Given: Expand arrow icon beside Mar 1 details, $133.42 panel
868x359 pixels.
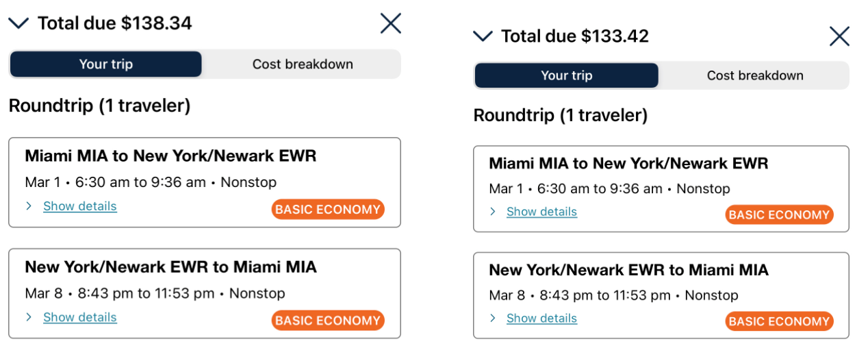Looking at the screenshot, I should pos(493,212).
